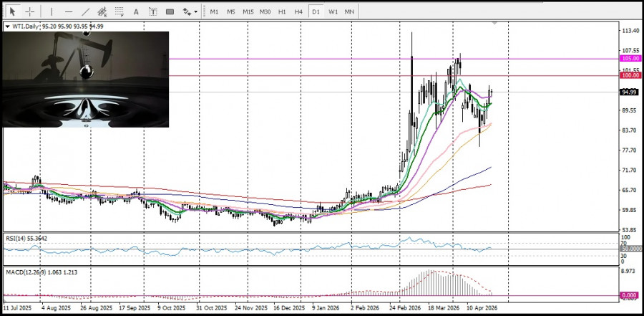Select the horizontal line tool
Screen dimensions: 644x316
point(68,11)
